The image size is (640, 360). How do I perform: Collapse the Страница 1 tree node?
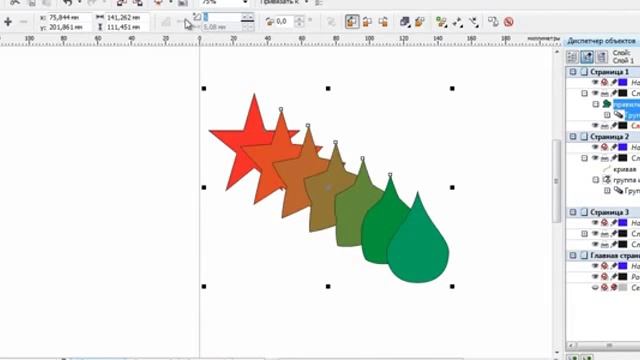click(573, 72)
